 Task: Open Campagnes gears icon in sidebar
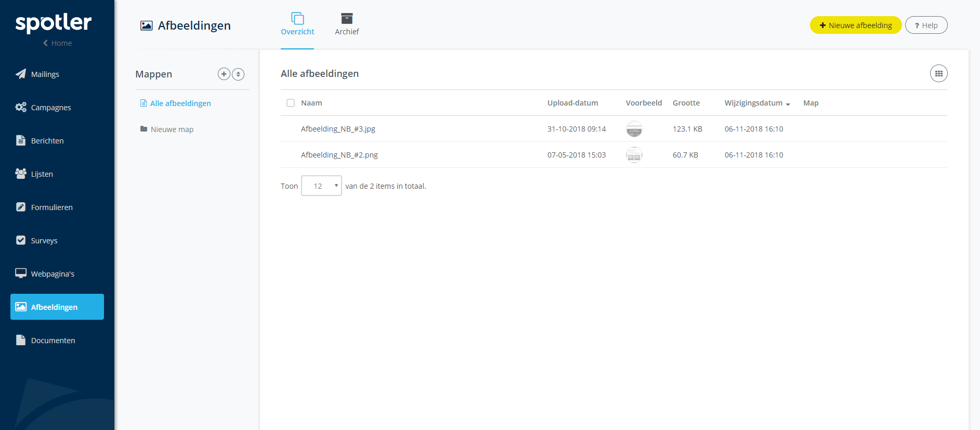[21, 107]
